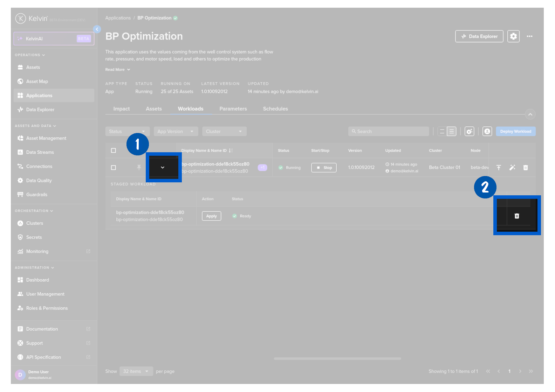Apply the staged workload
555x392 pixels.
pyautogui.click(x=211, y=216)
